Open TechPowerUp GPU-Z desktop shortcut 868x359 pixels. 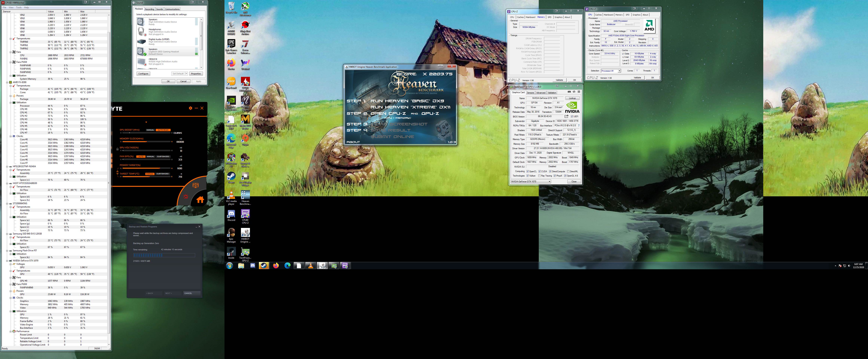[245, 254]
